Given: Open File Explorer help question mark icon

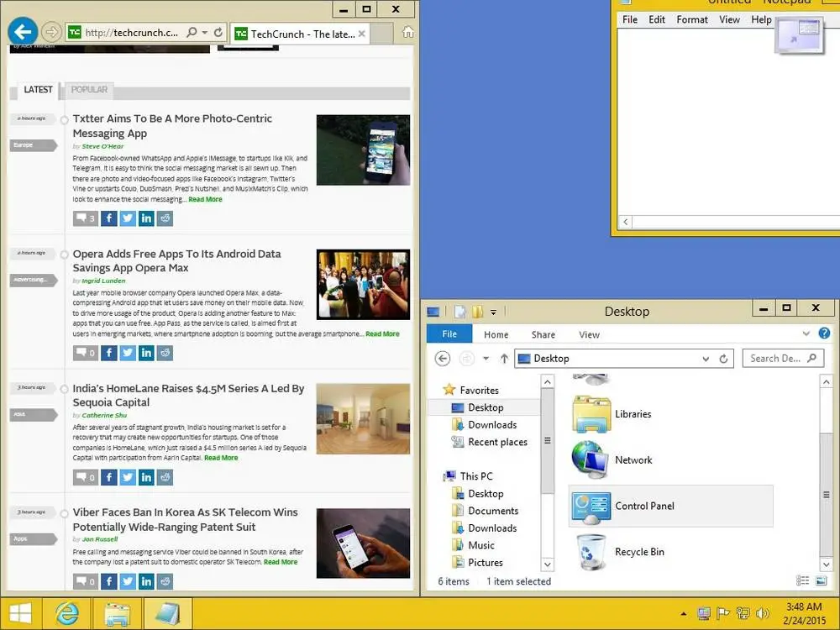Looking at the screenshot, I should (x=825, y=333).
